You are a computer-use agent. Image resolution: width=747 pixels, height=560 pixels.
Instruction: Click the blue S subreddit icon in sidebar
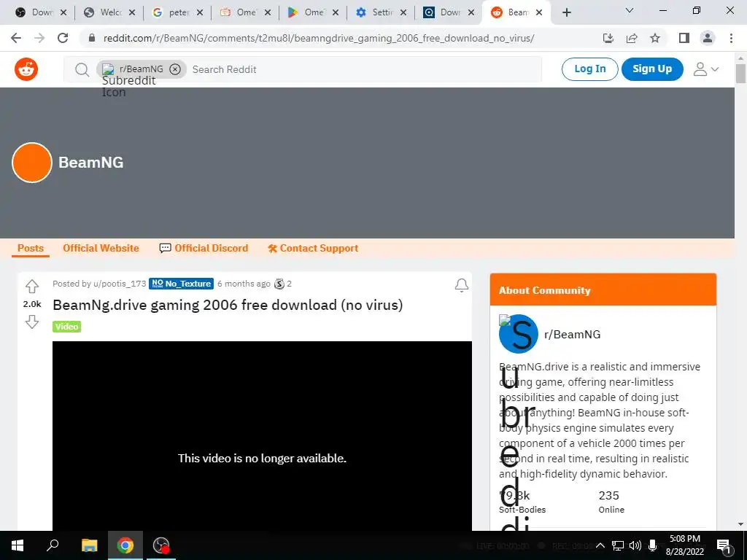point(519,334)
